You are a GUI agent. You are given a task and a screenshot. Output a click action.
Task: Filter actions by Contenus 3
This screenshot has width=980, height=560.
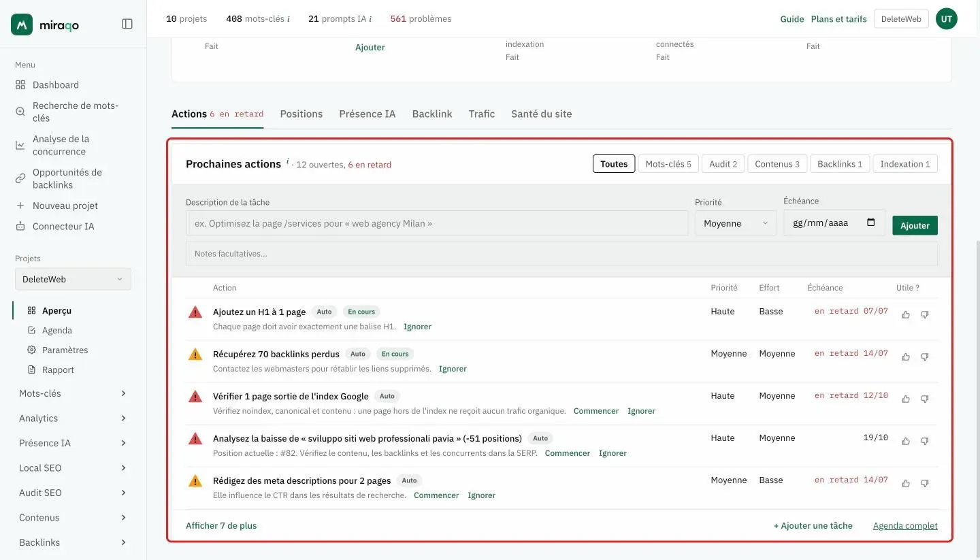(777, 164)
